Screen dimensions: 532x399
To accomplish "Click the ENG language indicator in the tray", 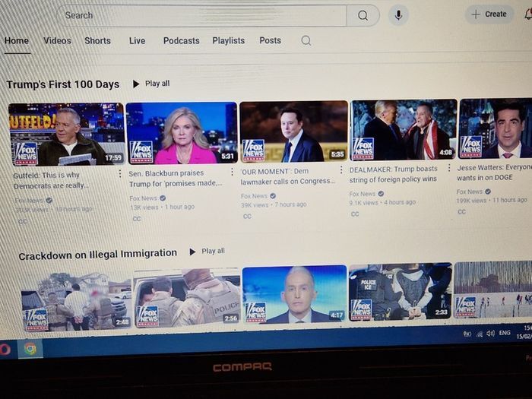I will point(505,333).
